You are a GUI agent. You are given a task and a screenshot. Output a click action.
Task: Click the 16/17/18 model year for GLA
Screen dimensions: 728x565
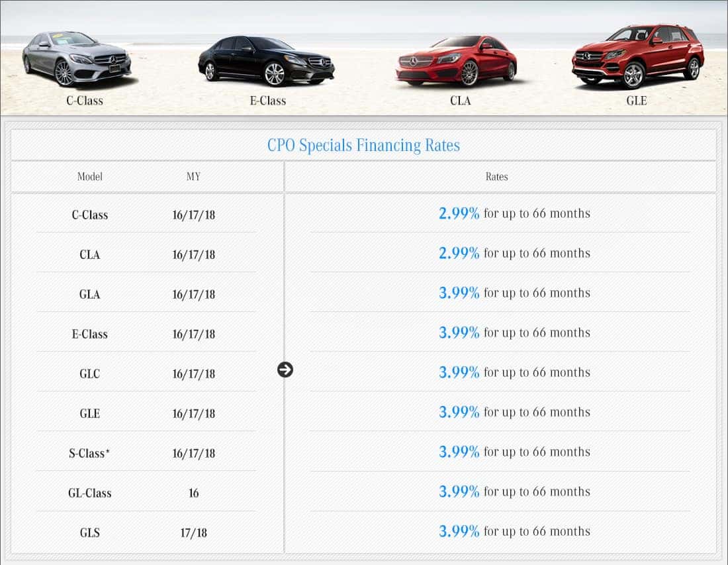click(x=194, y=294)
